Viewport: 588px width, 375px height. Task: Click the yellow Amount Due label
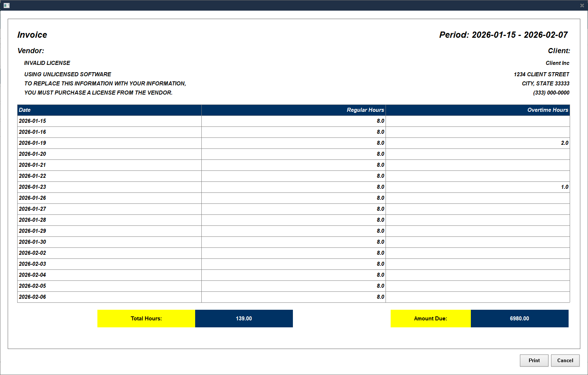(430, 318)
